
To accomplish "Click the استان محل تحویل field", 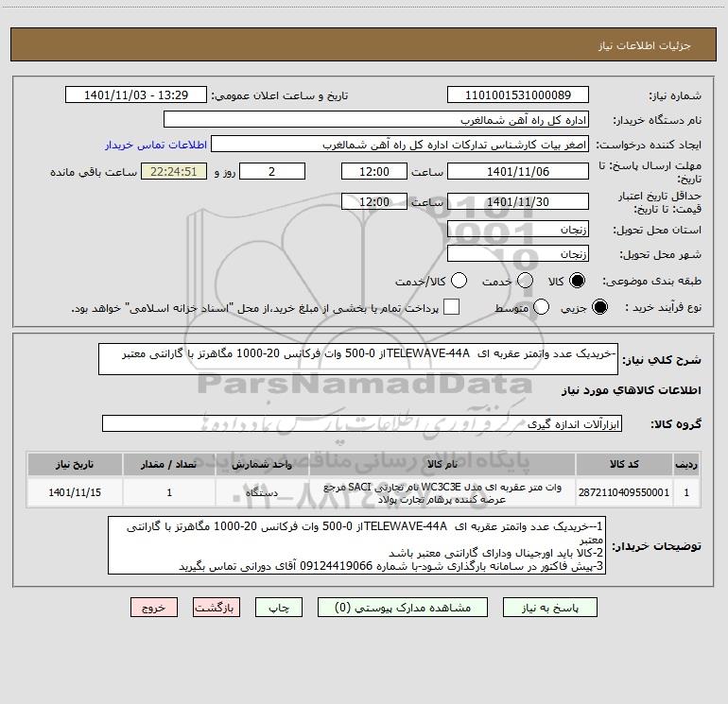I will [518, 230].
